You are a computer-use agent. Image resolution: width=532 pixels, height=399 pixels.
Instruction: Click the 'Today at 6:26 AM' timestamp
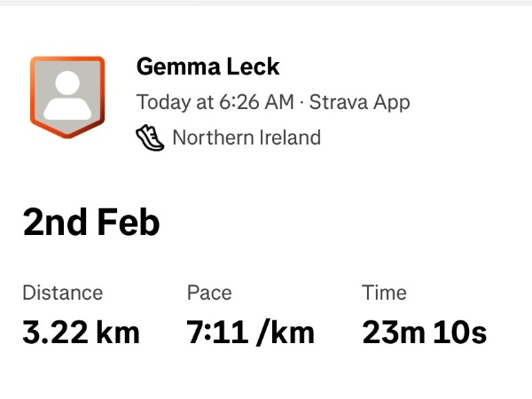[215, 102]
